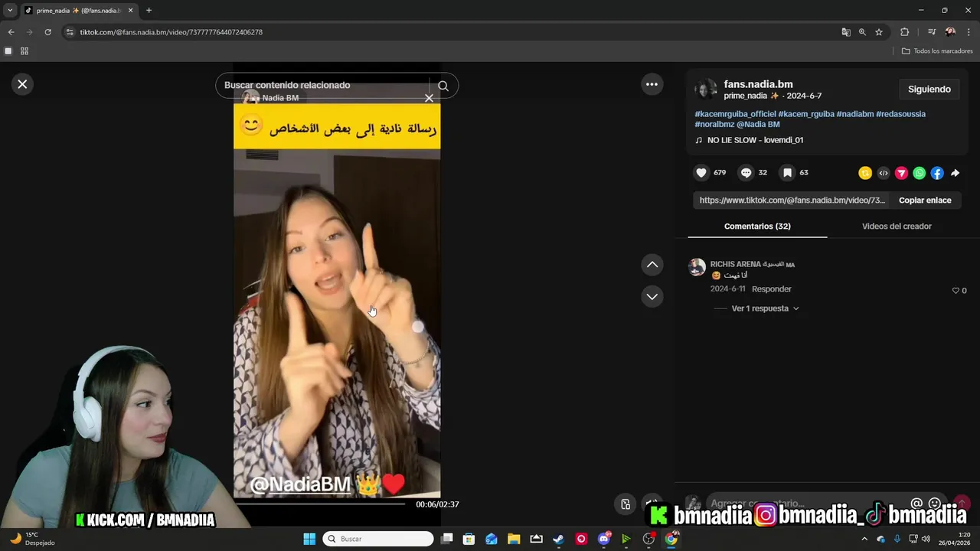
Task: Click the Siguiendo follow button
Action: (929, 90)
